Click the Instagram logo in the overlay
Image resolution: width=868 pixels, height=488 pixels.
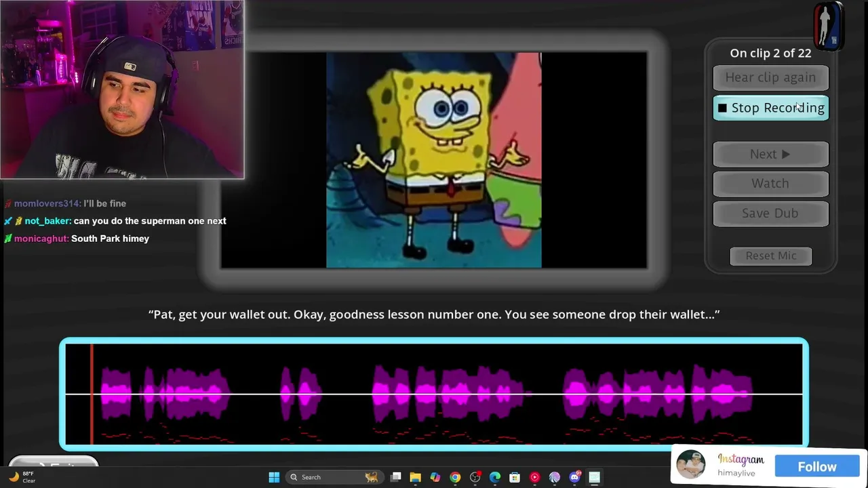point(741,460)
